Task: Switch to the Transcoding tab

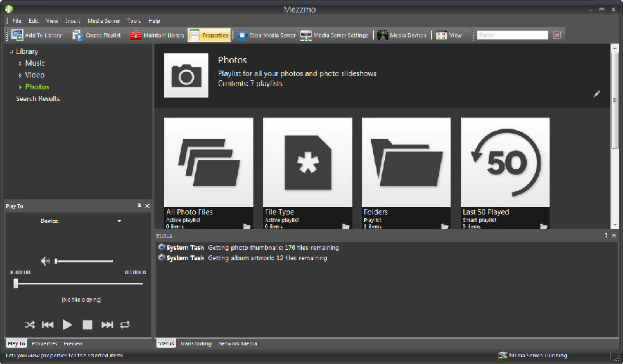Action: click(x=196, y=344)
